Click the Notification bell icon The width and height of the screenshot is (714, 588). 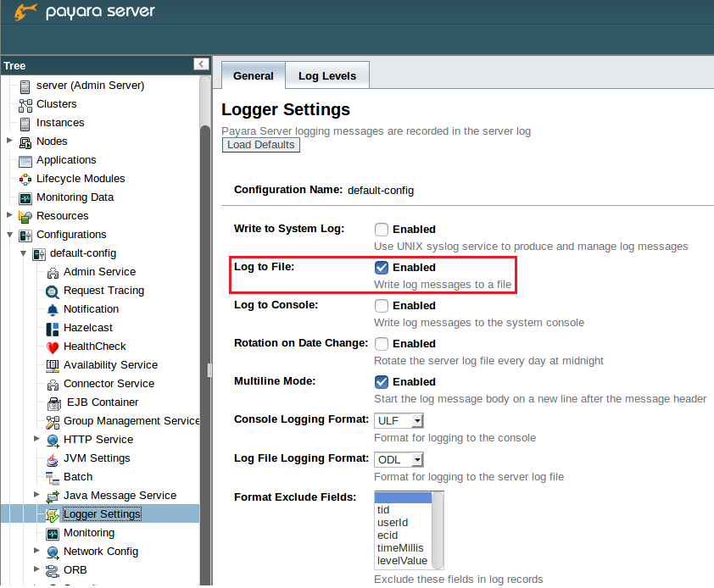click(x=53, y=310)
